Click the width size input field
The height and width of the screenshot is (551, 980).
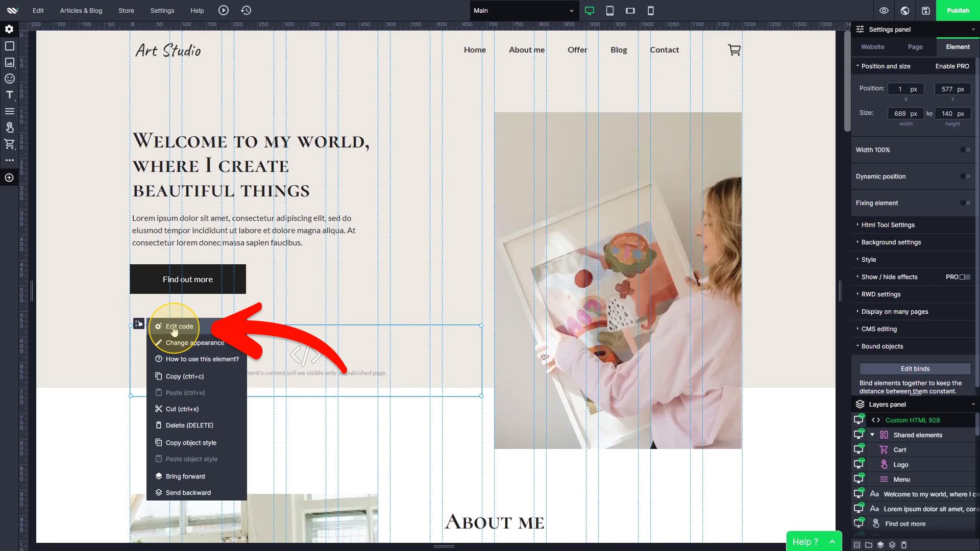(905, 114)
